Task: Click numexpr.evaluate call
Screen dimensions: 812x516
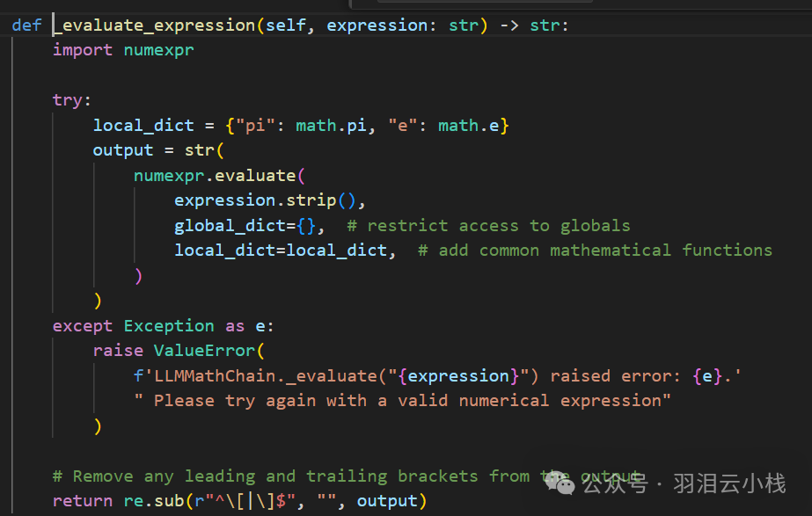Action: tap(215, 176)
